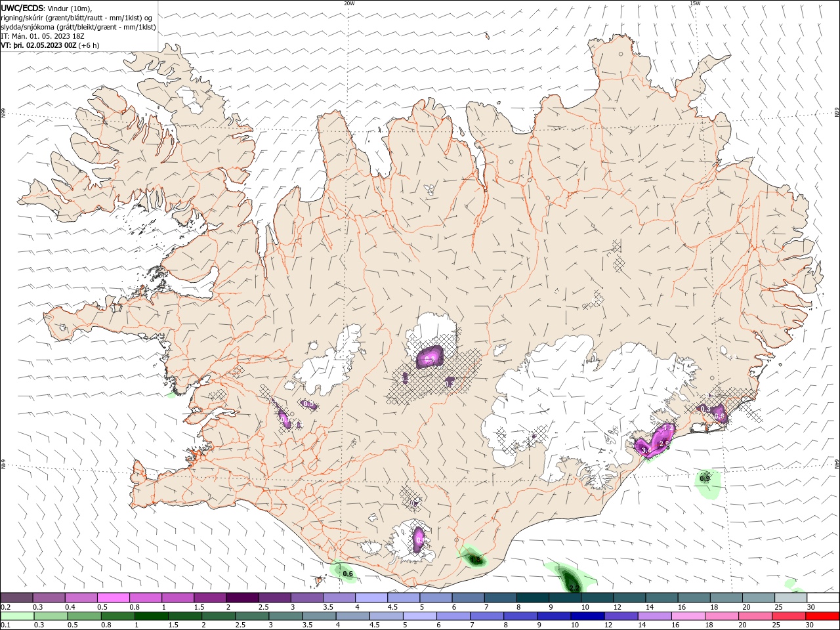Click the purple snowfall blob on the central Hofsjökull glacier
The width and height of the screenshot is (840, 630).
430,358
